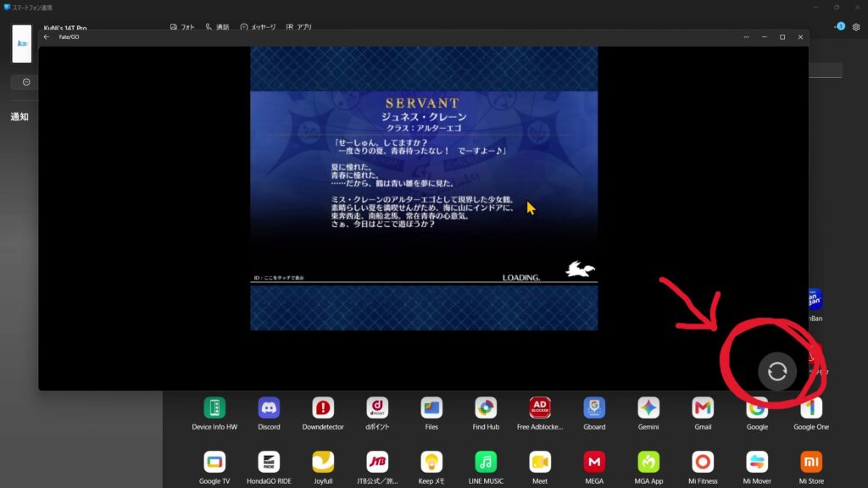
Task: Click the running Fou mascot in game
Action: coord(580,269)
